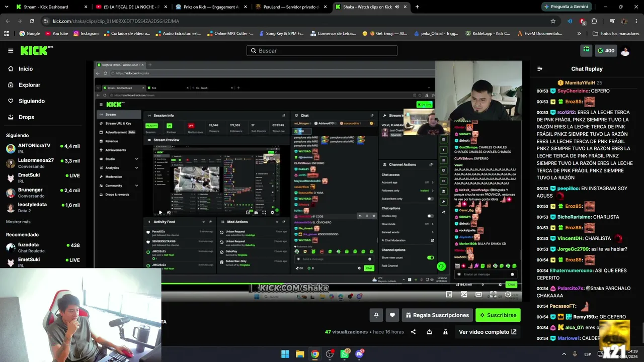Open File Explorer from the taskbar
This screenshot has width=644, height=362.
pos(300,354)
